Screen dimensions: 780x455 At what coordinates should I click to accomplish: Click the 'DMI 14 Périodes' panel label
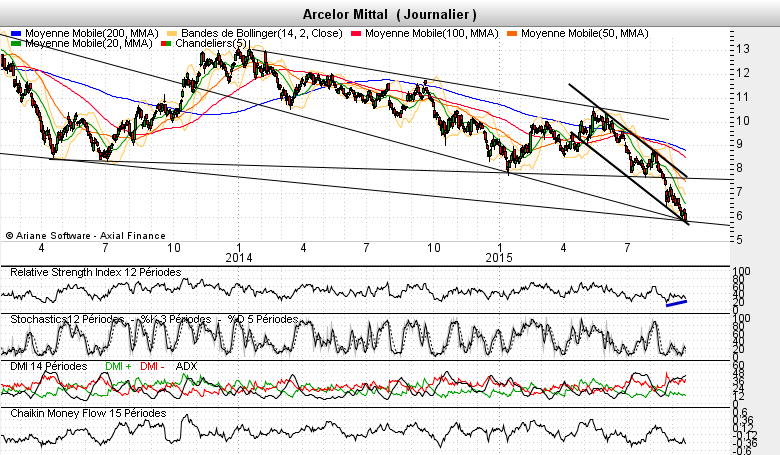pos(49,366)
